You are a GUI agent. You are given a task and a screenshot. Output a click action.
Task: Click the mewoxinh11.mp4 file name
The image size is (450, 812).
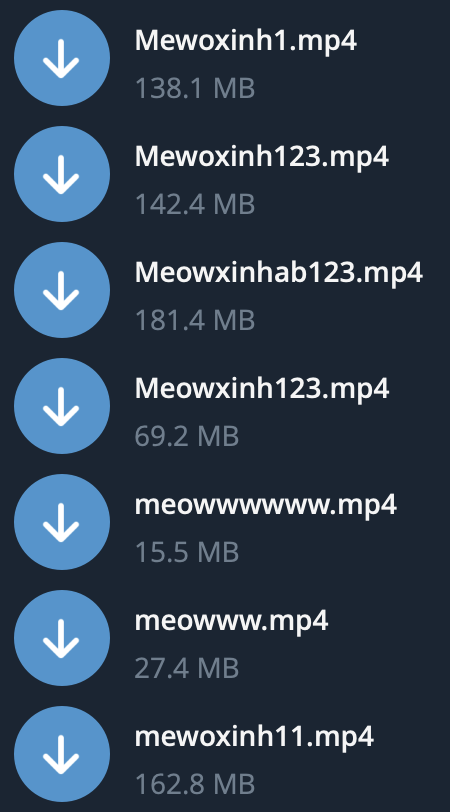point(254,737)
